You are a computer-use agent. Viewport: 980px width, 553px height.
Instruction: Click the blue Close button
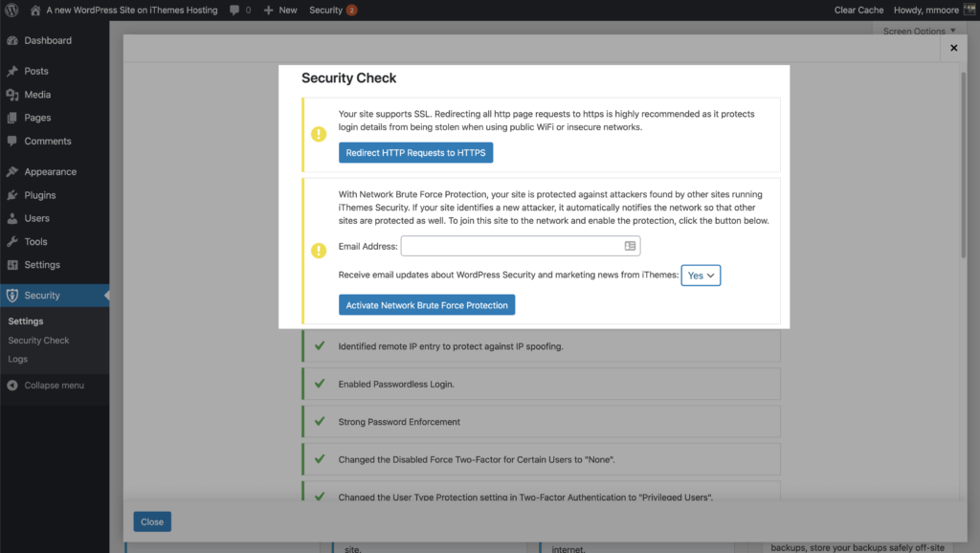click(152, 521)
